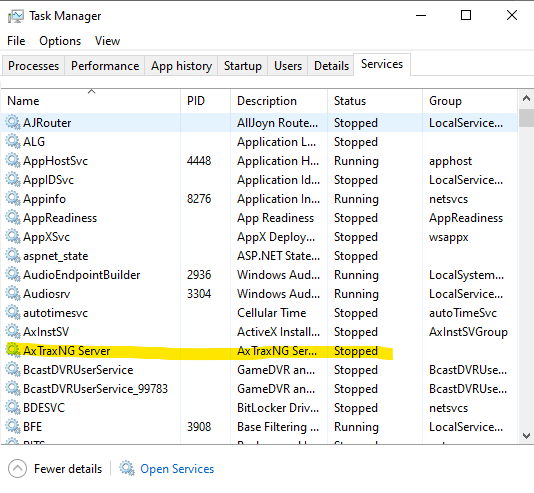Click the gear icon beside AppIDSvc
Viewport: 534px width, 493px height.
tap(13, 180)
